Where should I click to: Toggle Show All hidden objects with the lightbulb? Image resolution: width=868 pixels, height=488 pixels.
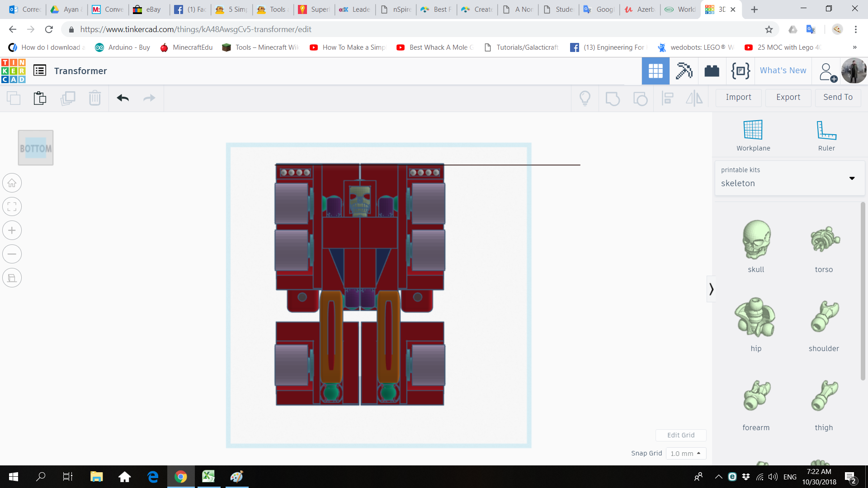(x=585, y=98)
